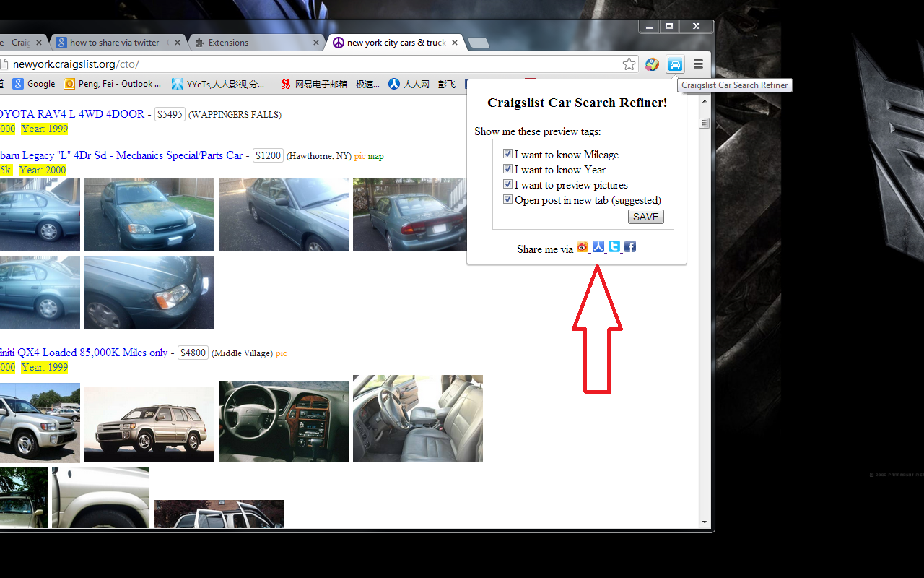Click the Year: 2000 highlighted tag

[x=43, y=170]
